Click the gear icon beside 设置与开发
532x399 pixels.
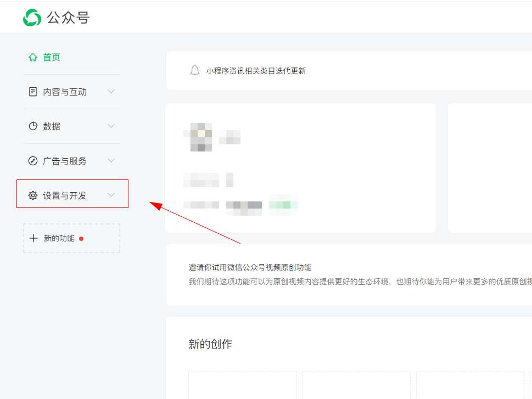33,195
